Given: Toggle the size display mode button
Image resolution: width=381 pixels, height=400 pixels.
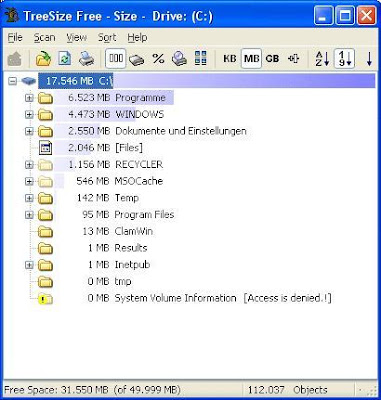Looking at the screenshot, I should tap(116, 59).
